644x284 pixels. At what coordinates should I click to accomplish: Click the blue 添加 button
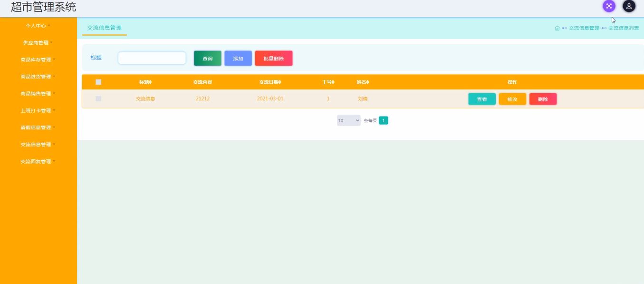click(x=238, y=59)
